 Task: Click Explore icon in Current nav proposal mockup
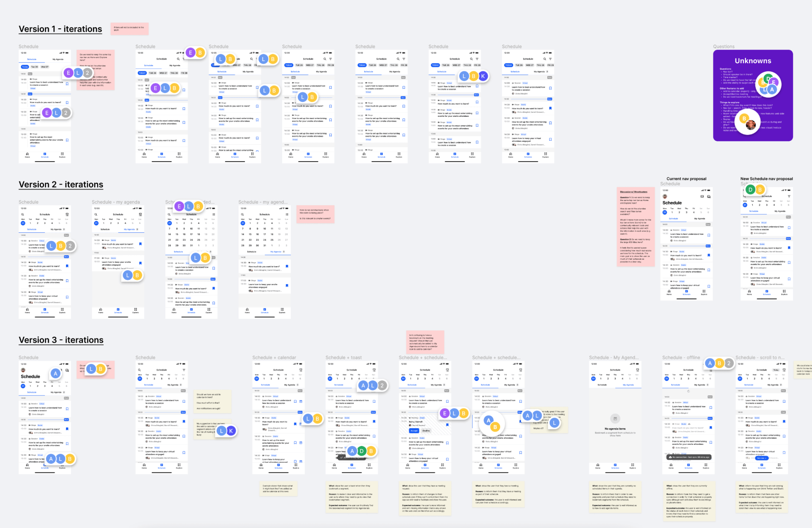coord(704,292)
